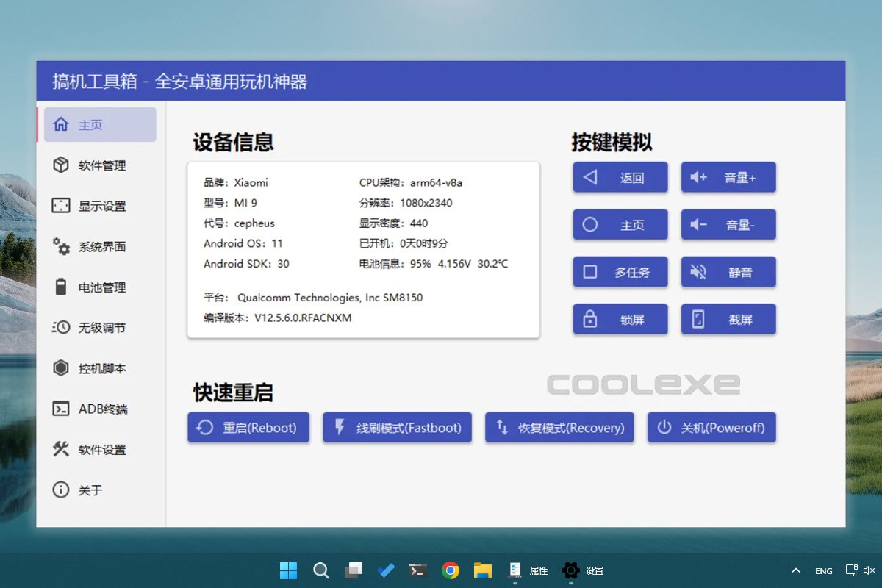Open Task View on the taskbar
The width and height of the screenshot is (882, 588).
click(354, 570)
